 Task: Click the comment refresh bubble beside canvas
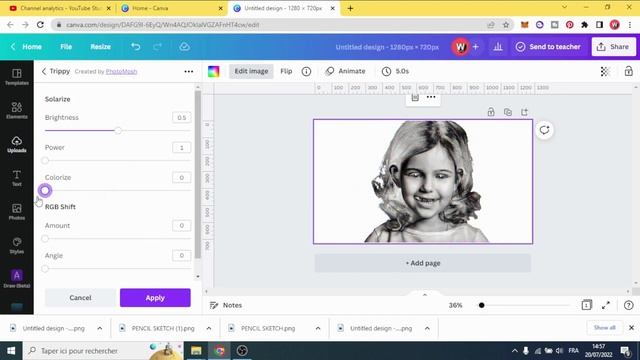click(544, 130)
